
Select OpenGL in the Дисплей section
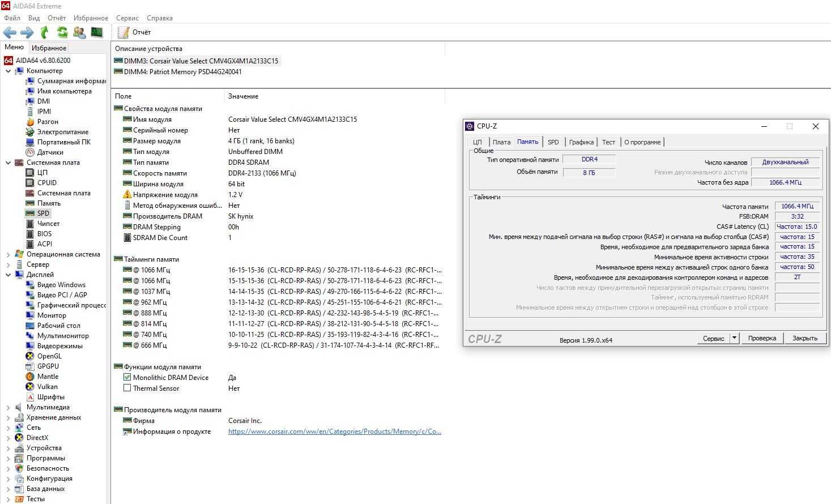pyautogui.click(x=49, y=356)
